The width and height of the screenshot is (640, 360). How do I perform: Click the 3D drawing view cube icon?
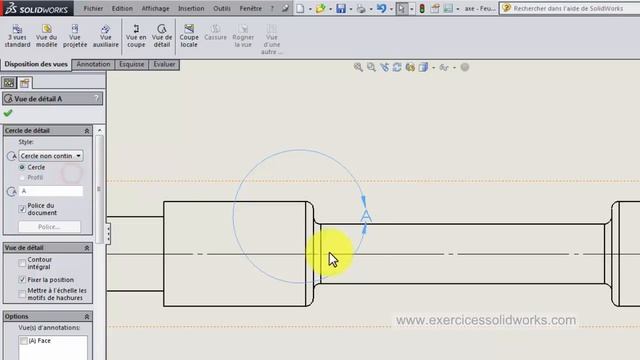[423, 67]
